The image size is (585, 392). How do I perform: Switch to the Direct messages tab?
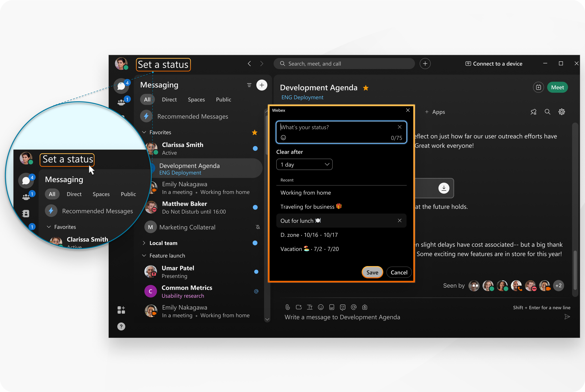click(169, 100)
